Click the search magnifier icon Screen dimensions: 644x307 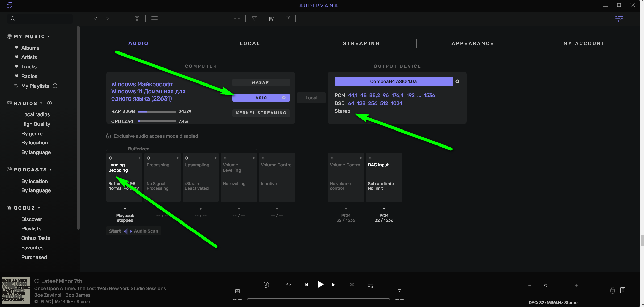tap(13, 19)
